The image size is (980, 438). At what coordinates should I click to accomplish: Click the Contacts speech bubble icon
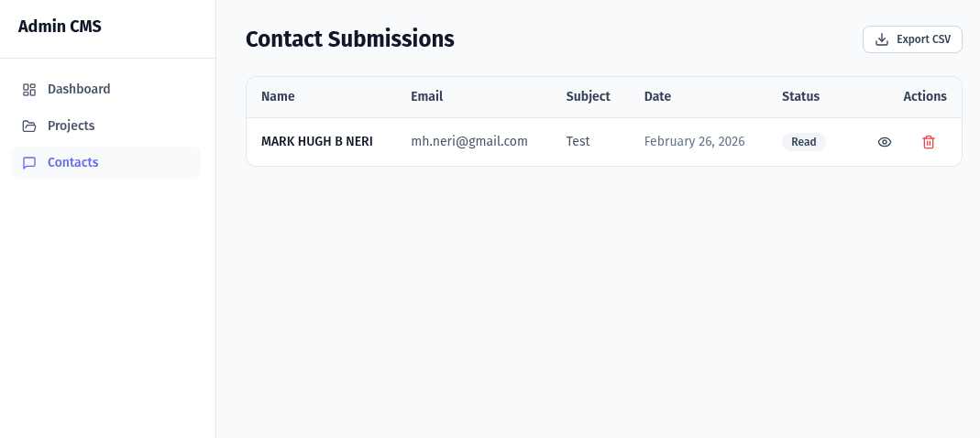[x=29, y=163]
